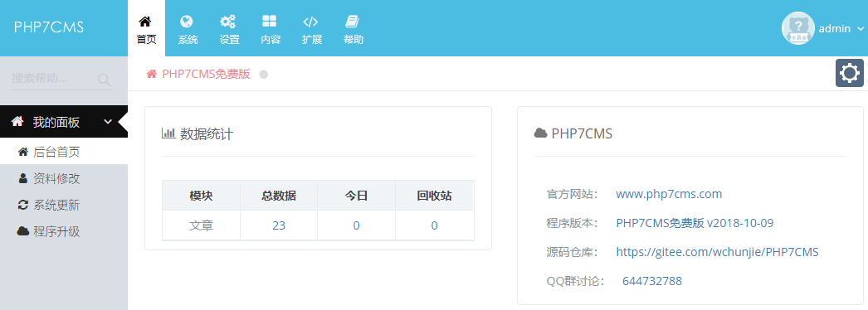
Task: Click the search magnifier icon
Action: tap(104, 80)
